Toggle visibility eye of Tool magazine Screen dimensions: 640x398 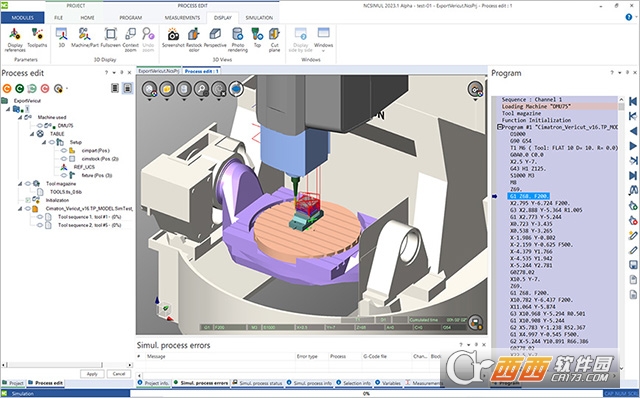pos(28,184)
